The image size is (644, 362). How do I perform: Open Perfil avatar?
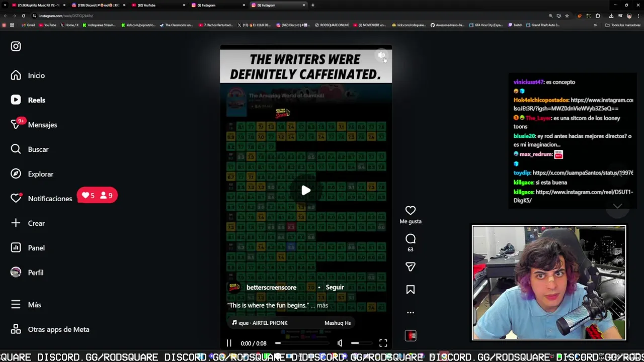[x=16, y=273]
